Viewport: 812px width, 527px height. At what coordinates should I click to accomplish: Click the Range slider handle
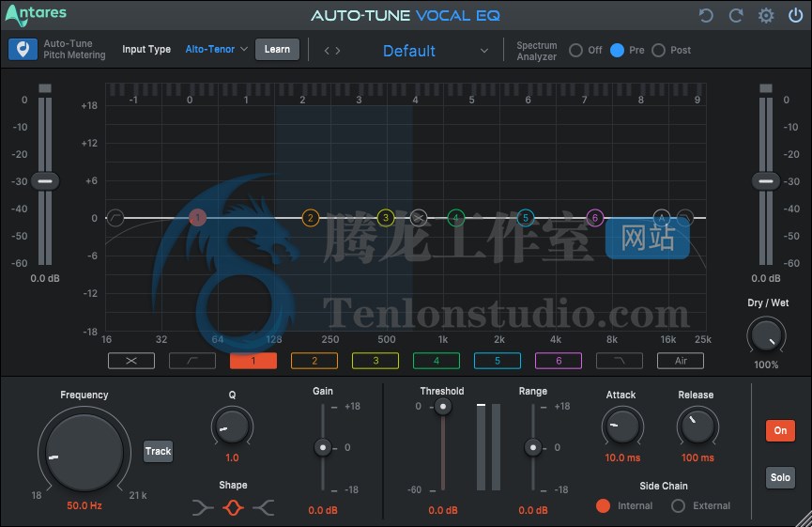533,447
